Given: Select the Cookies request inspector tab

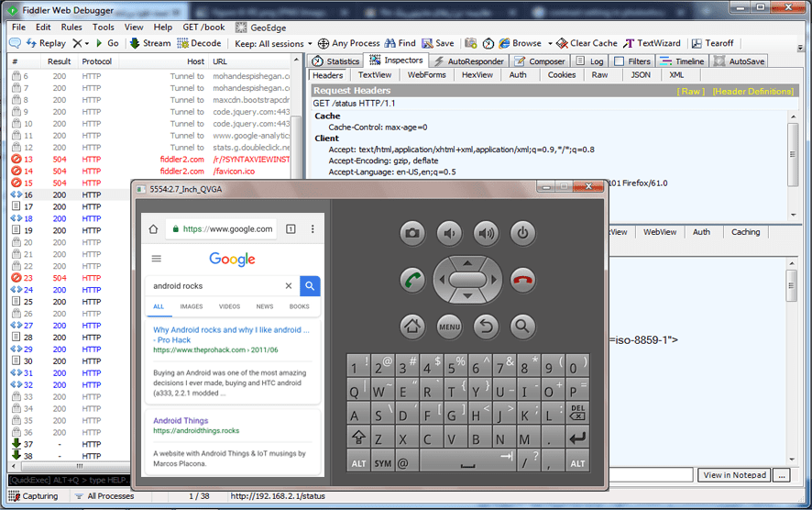Looking at the screenshot, I should pos(562,75).
